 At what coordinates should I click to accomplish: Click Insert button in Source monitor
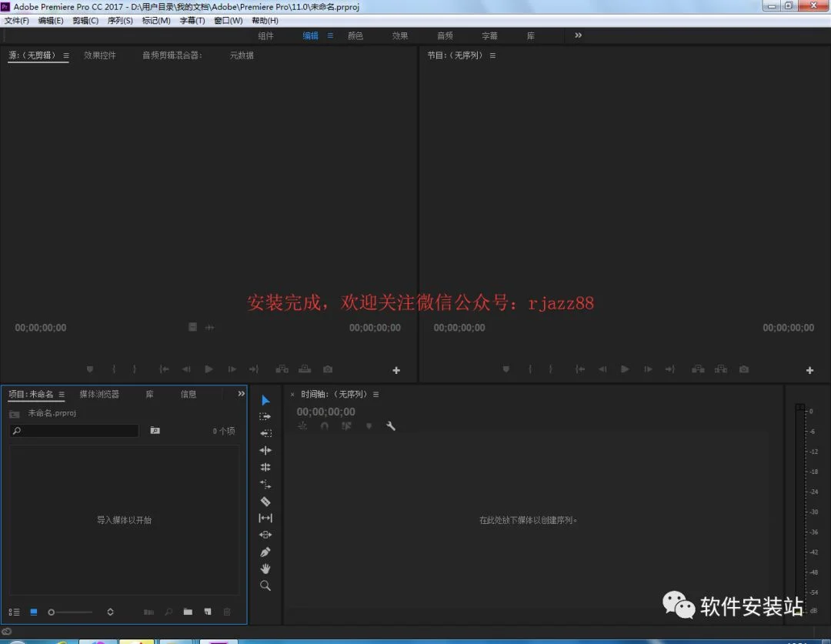coord(282,369)
